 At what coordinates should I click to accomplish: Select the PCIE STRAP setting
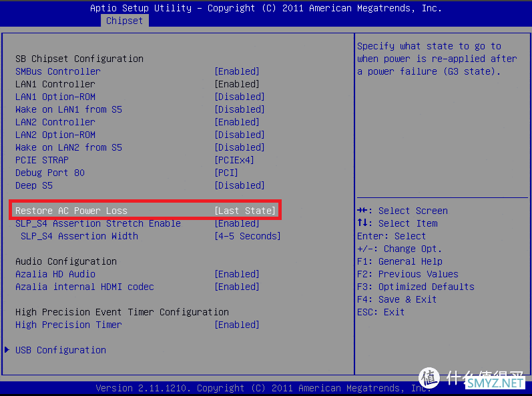[42, 160]
